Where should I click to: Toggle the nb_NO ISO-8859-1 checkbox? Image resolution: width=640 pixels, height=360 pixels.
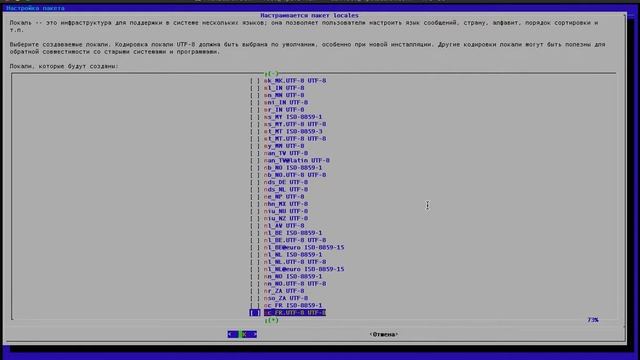tap(255, 168)
